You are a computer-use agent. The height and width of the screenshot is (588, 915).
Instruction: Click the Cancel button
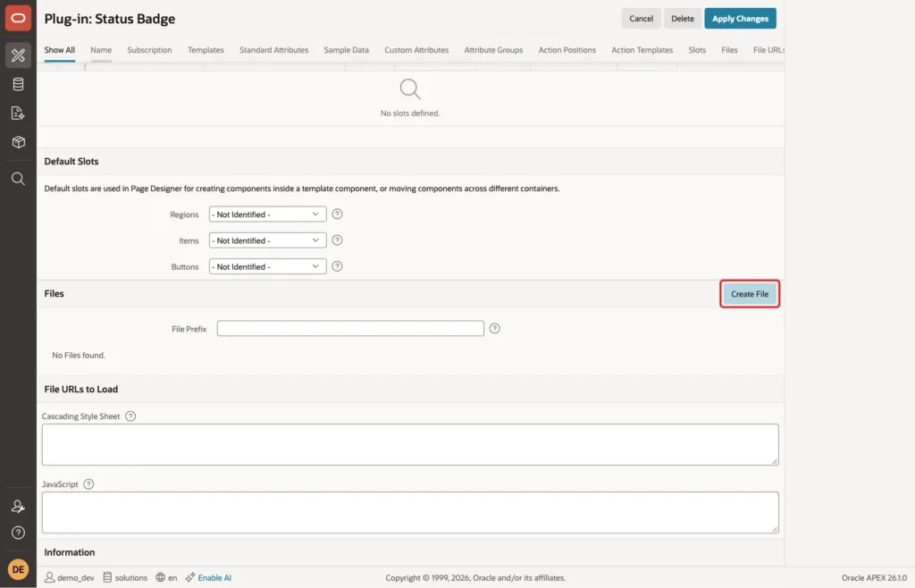pos(641,19)
